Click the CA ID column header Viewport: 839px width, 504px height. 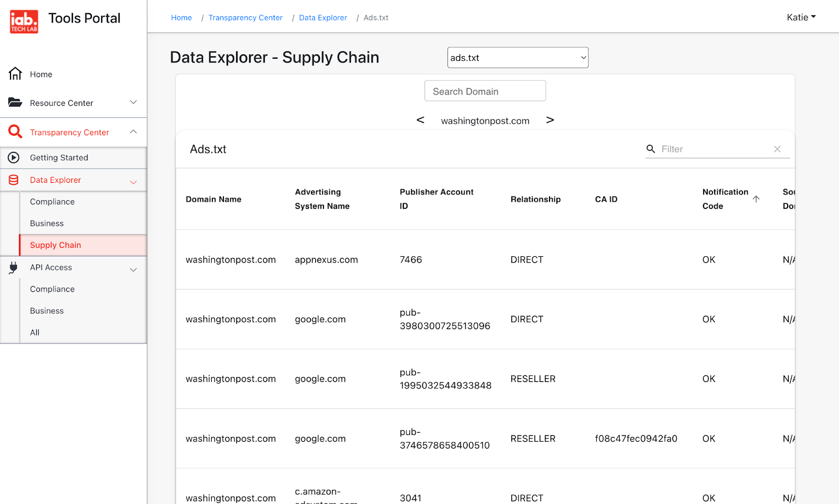pos(606,199)
